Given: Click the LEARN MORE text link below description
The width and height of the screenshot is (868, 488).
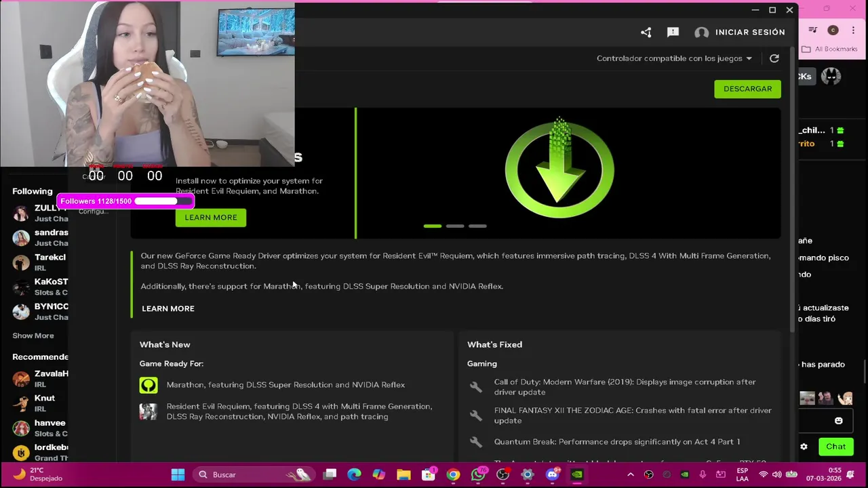Looking at the screenshot, I should click(x=168, y=308).
